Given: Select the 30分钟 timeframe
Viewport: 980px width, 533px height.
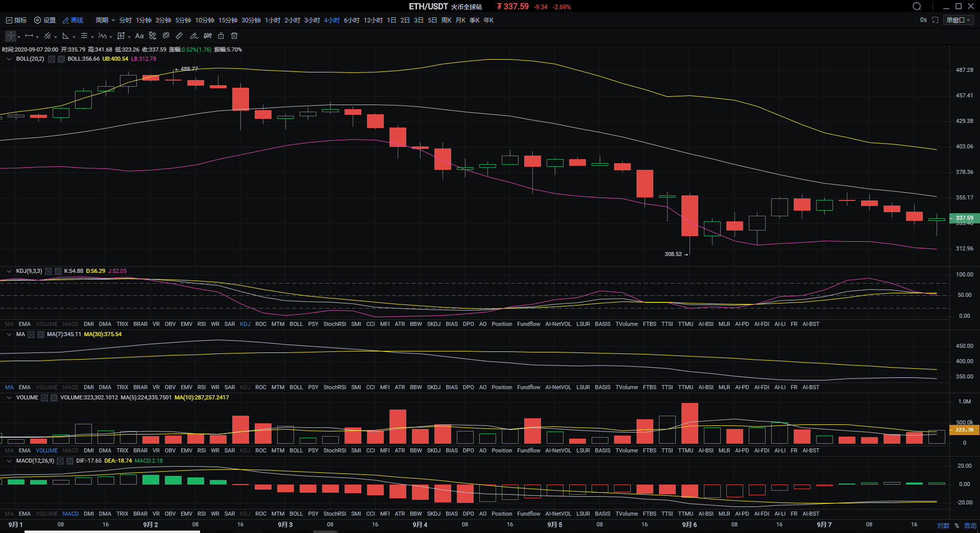Looking at the screenshot, I should [x=251, y=20].
